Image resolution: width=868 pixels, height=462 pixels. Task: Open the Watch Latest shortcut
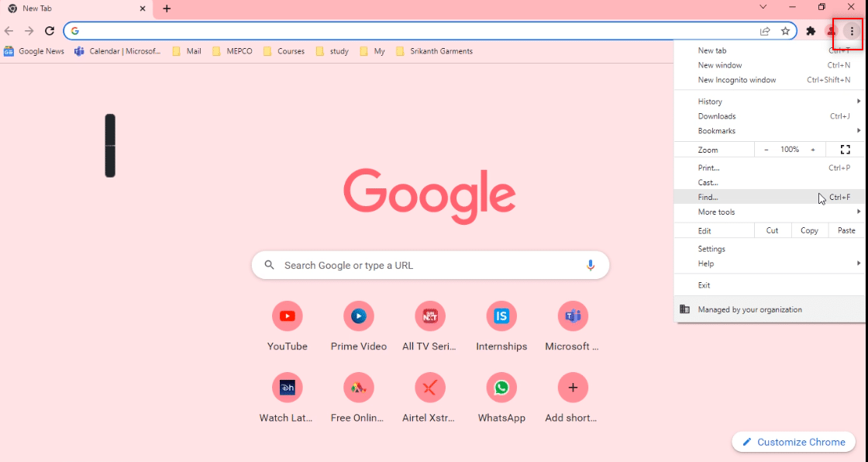click(287, 398)
